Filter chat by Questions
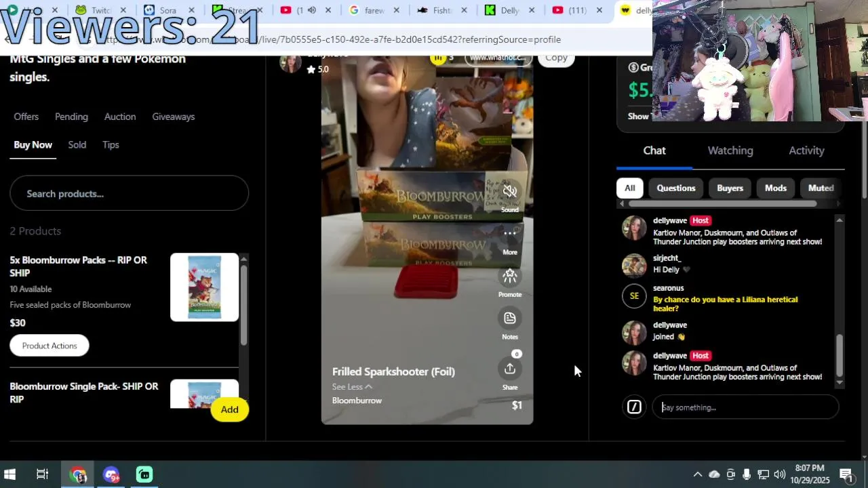 coord(676,188)
